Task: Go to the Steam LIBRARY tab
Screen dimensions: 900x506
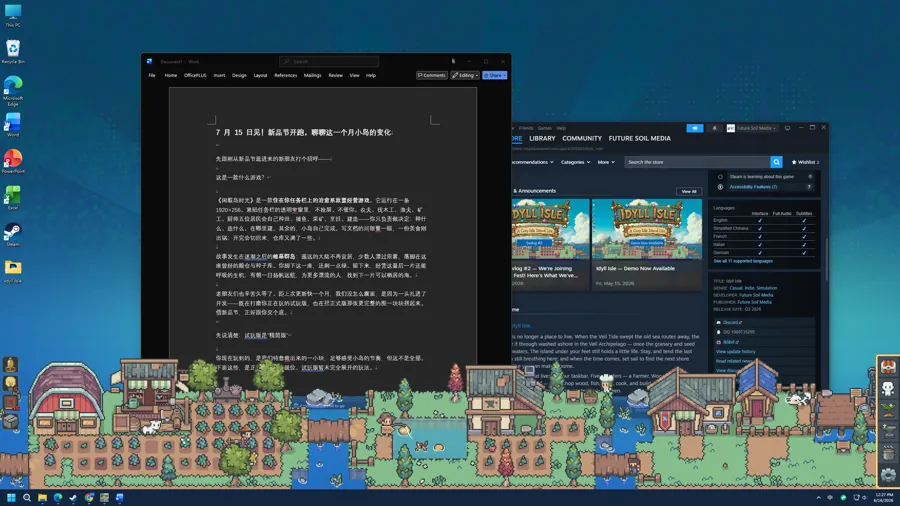Action: coord(542,138)
